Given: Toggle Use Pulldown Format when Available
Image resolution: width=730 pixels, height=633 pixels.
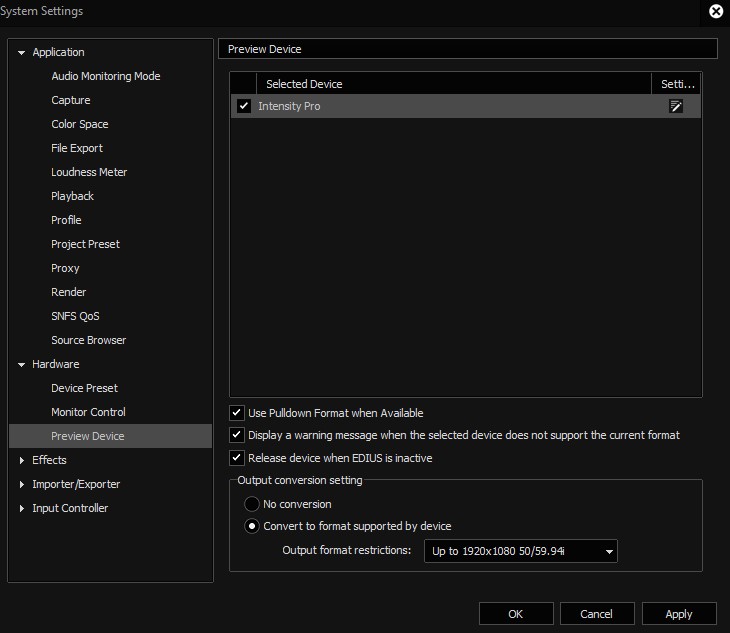Looking at the screenshot, I should pyautogui.click(x=237, y=412).
